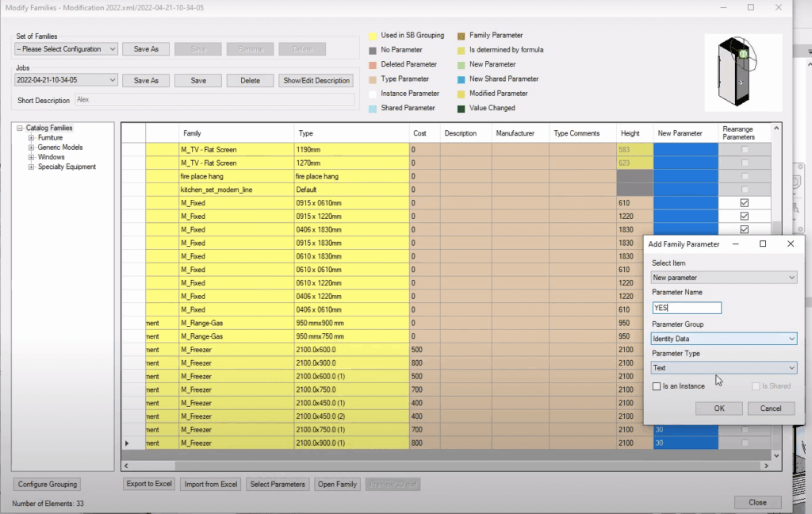Click the table's horizontal scrollbar right arrow
This screenshot has width=812, height=514.
tap(767, 466)
